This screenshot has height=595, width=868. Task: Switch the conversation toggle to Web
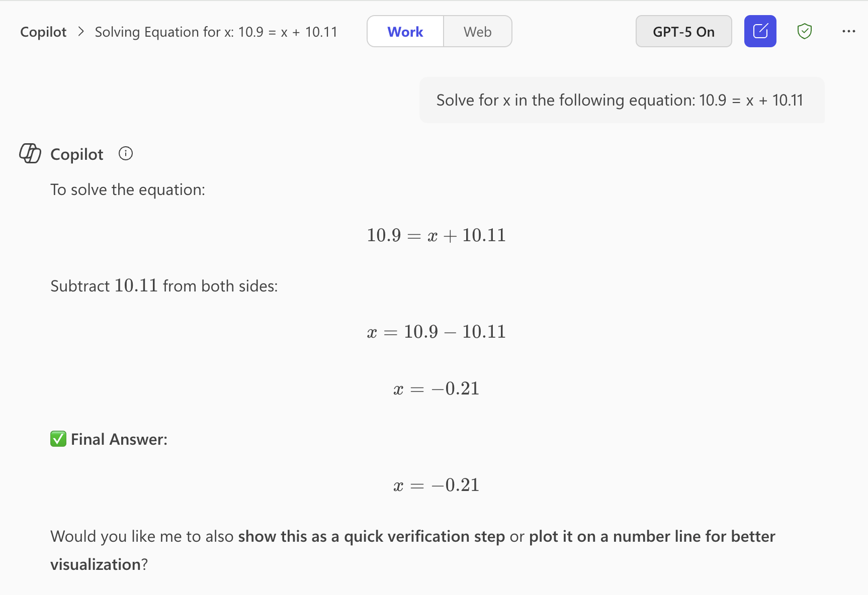[477, 31]
